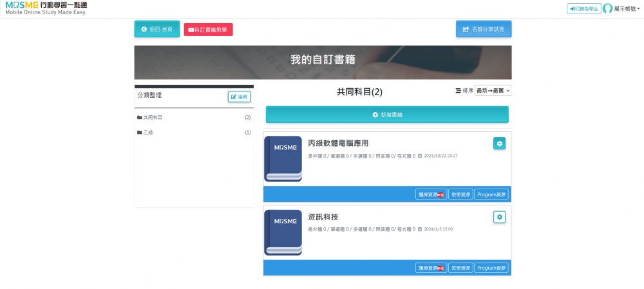Select the 共同科目 category in the sidebar
The height and width of the screenshot is (289, 644).
coord(153,118)
